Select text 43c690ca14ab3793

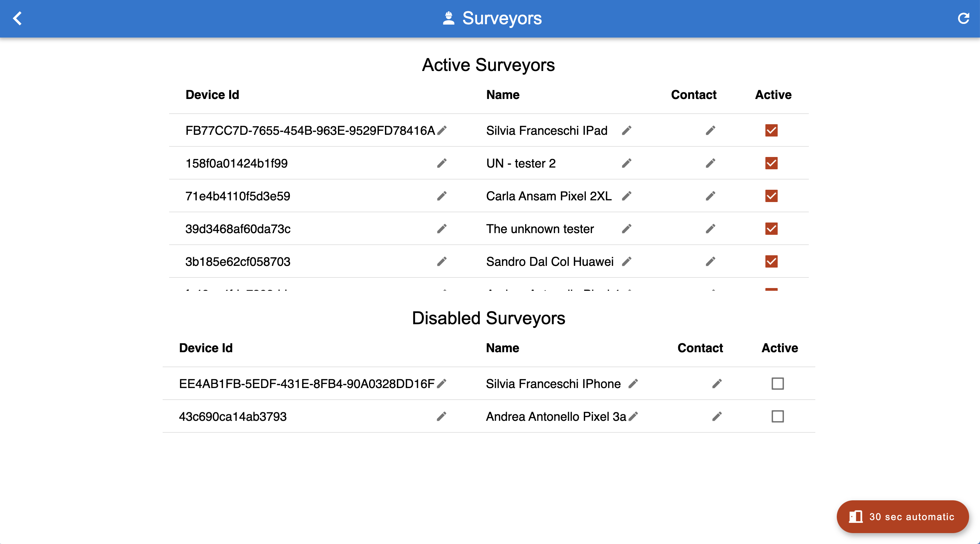(x=233, y=417)
